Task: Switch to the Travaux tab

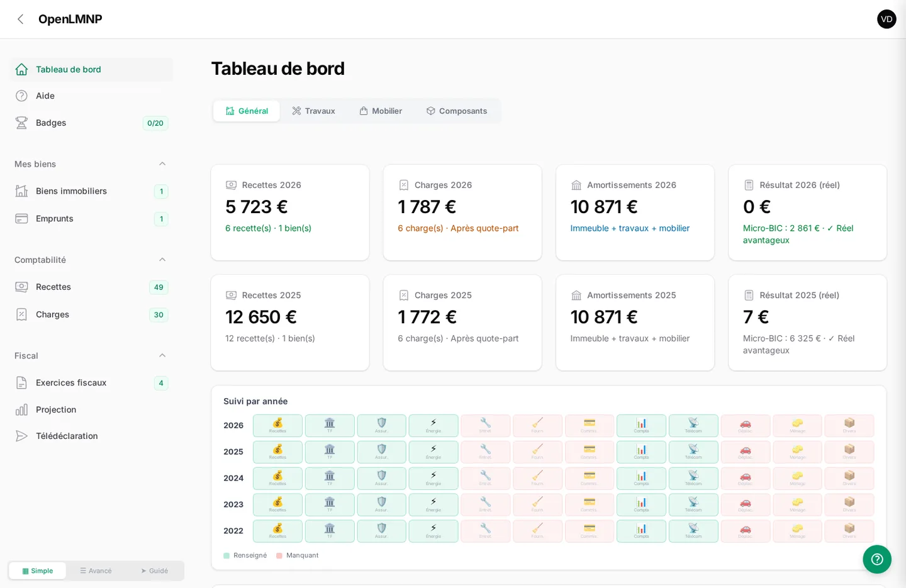Action: [x=313, y=111]
